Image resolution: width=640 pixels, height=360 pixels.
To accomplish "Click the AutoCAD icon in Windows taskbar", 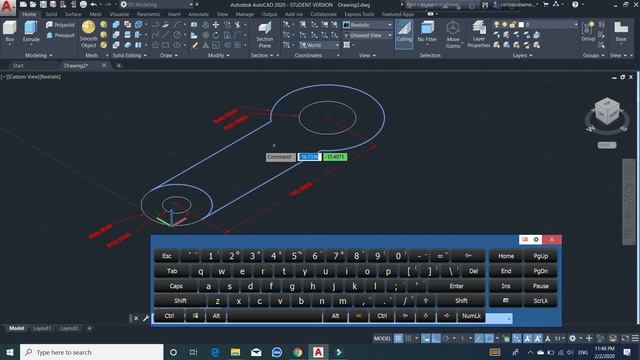I will coord(318,352).
